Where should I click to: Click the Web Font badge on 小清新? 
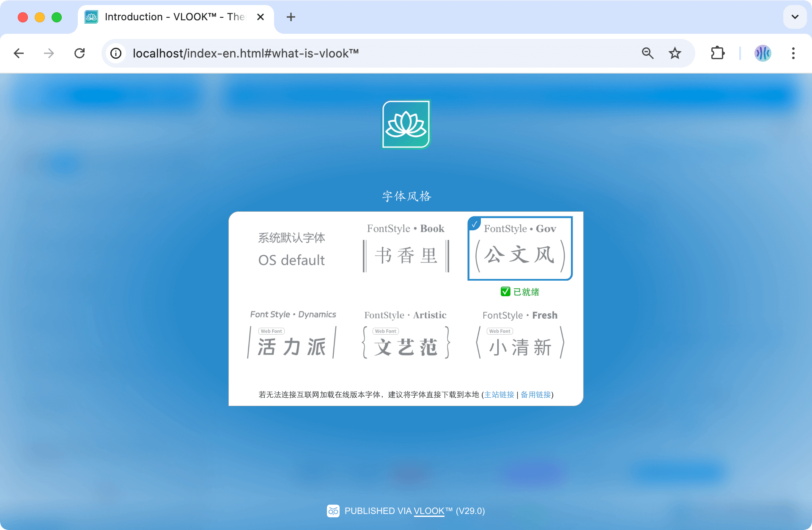click(500, 331)
